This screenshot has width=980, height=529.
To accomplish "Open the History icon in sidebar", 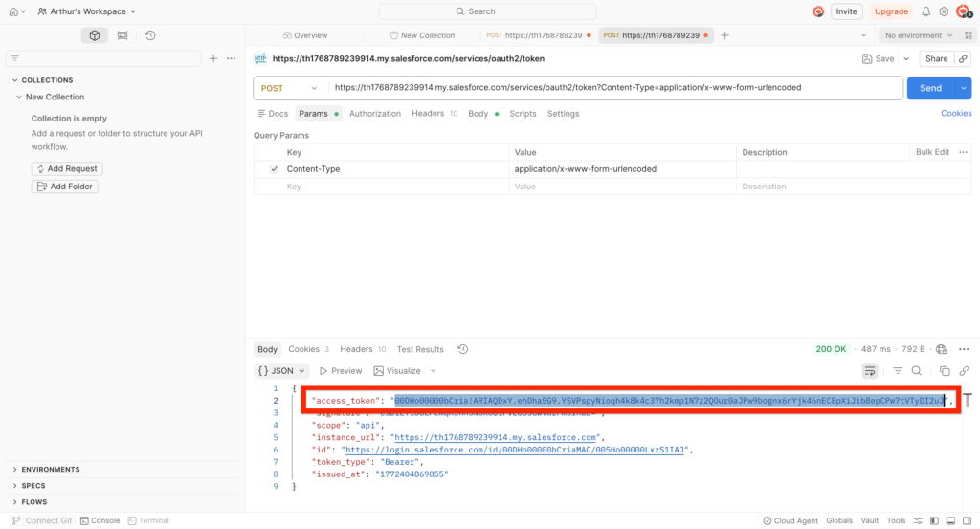I will 150,35.
